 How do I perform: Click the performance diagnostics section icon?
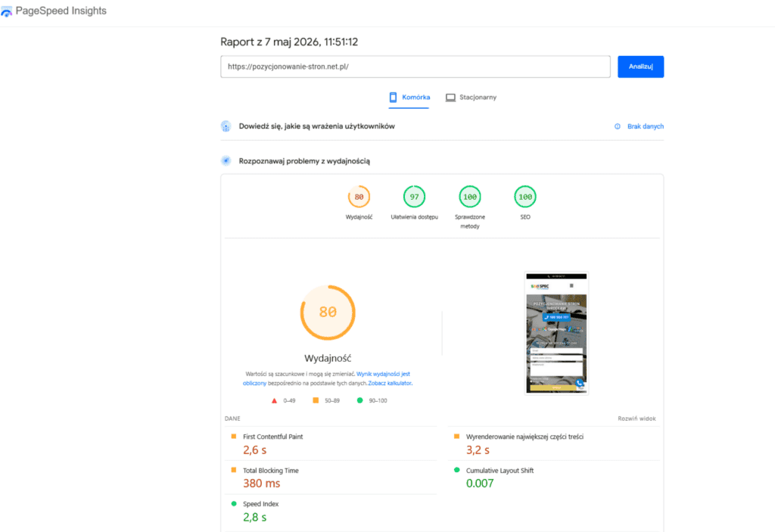[226, 160]
